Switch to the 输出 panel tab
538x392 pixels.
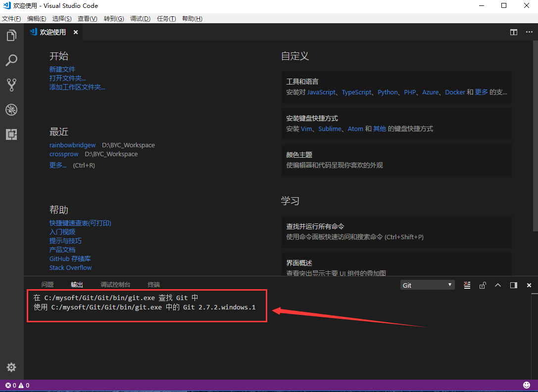tap(77, 285)
